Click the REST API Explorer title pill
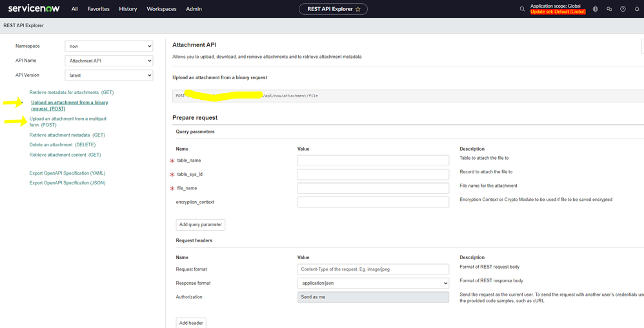 (333, 9)
